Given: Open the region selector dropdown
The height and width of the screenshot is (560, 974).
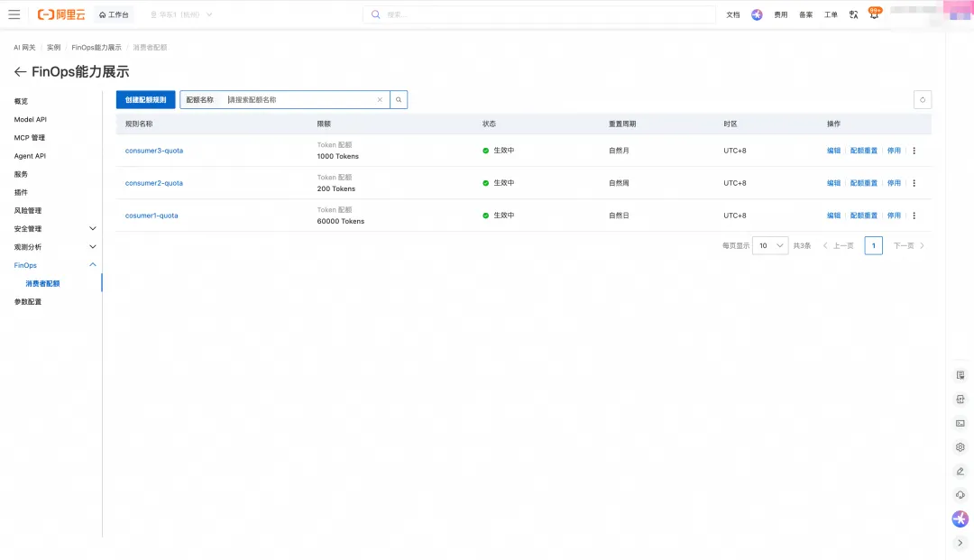Looking at the screenshot, I should click(x=180, y=14).
